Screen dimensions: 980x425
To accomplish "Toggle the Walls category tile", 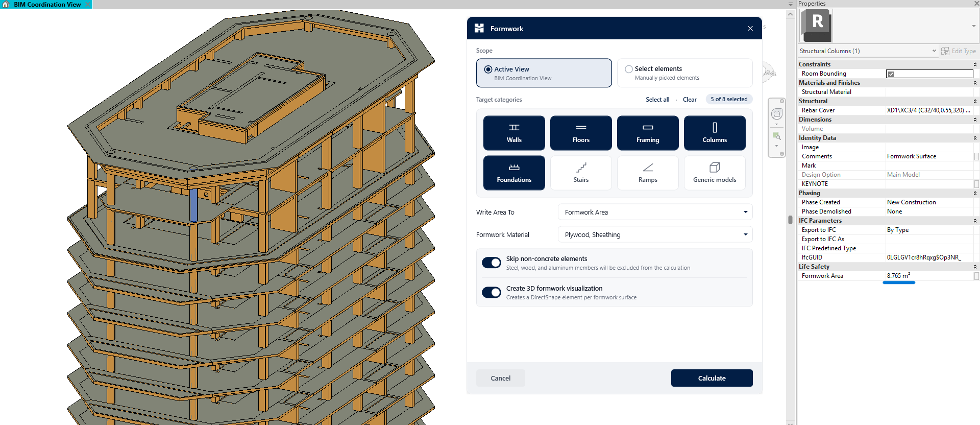I will tap(514, 133).
